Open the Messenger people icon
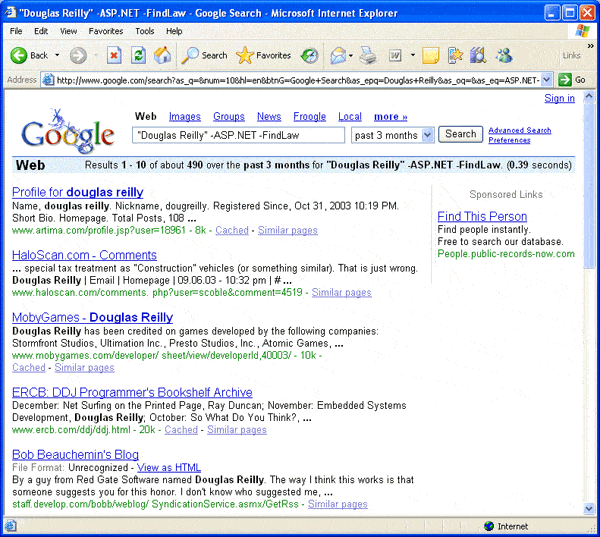 pos(504,56)
